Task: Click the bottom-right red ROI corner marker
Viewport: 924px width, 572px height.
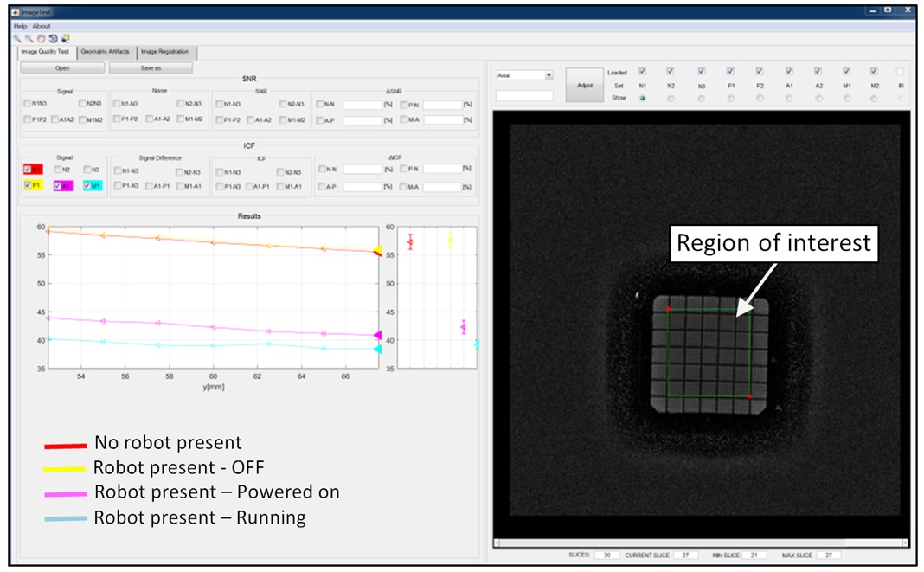Action: point(749,396)
